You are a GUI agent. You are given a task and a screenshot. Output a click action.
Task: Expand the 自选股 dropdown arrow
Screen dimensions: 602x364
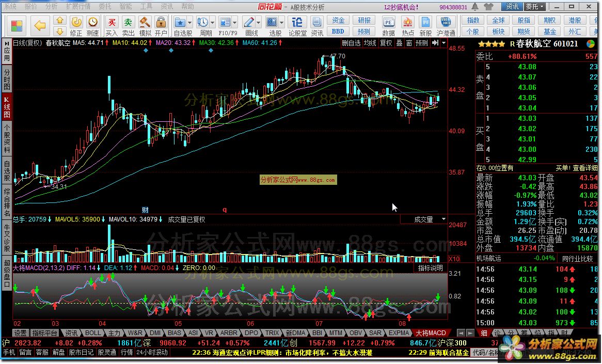coord(189,23)
